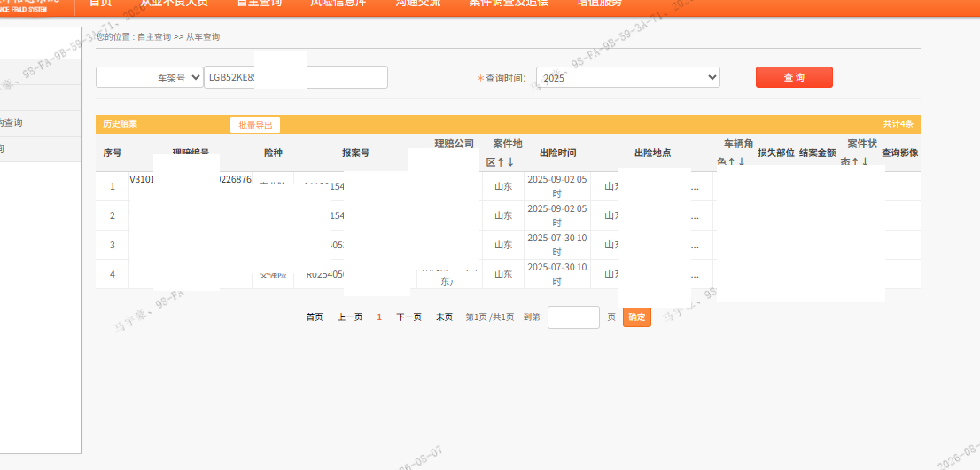The width and height of the screenshot is (980, 470).
Task: Sort 案件地区 column ascending with up arrow
Action: [501, 162]
